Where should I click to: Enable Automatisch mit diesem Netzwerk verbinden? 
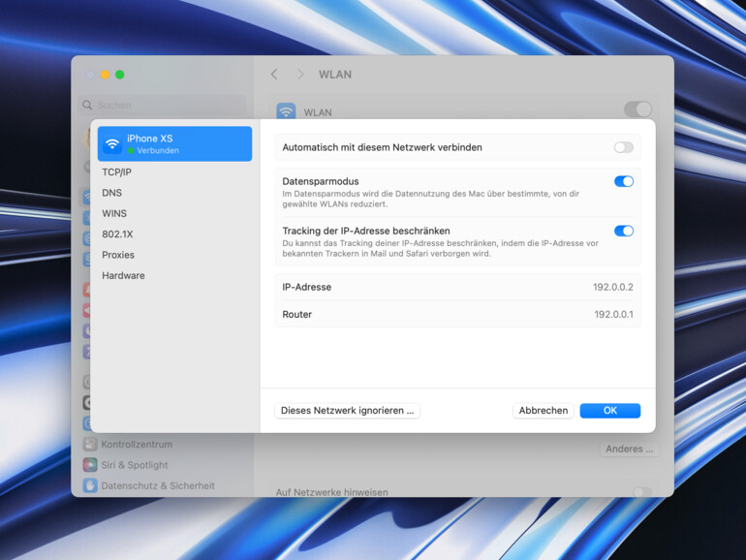click(x=623, y=147)
